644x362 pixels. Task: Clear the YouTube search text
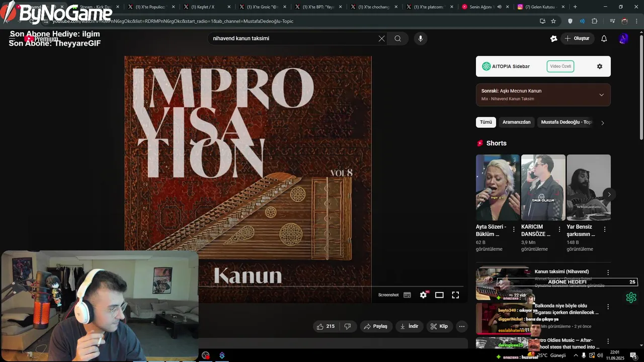click(x=381, y=39)
